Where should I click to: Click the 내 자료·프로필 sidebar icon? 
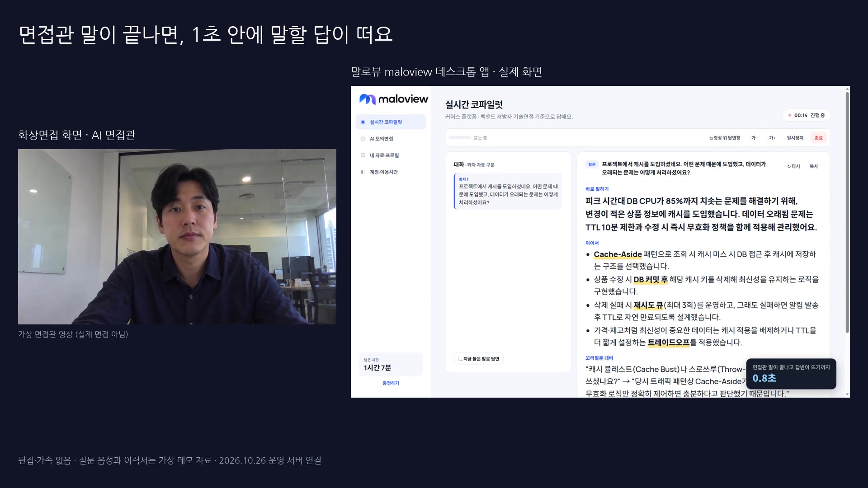tap(363, 155)
